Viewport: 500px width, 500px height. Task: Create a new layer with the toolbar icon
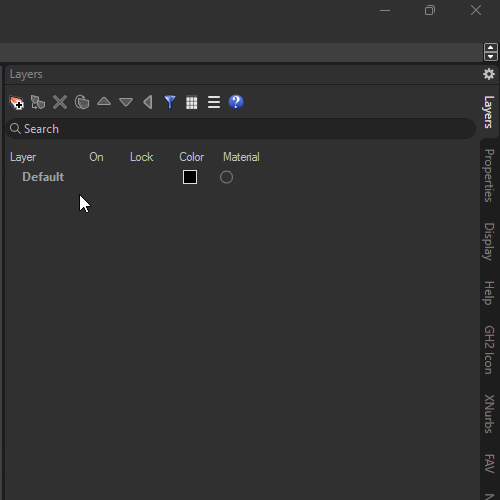click(16, 102)
